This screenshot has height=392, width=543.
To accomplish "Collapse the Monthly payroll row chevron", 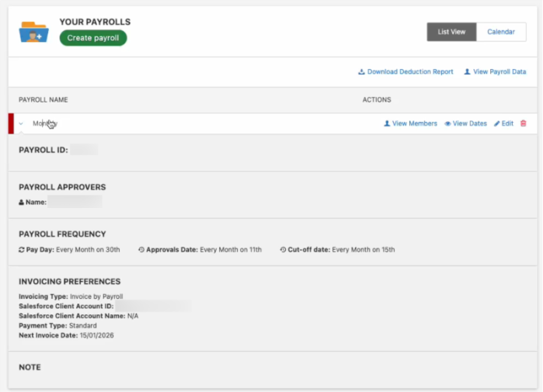I will coord(21,123).
